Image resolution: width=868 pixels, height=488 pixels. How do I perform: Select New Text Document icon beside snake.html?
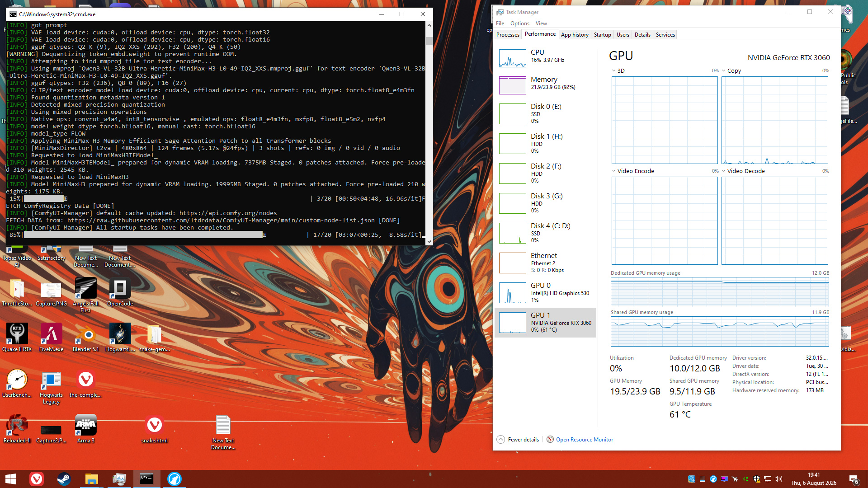(223, 432)
